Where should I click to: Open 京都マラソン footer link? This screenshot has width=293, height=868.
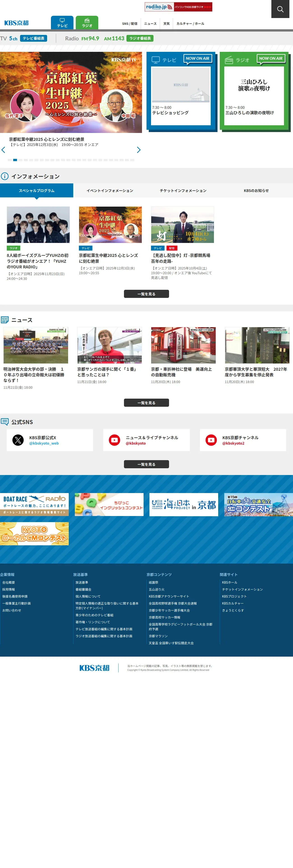pos(158,636)
